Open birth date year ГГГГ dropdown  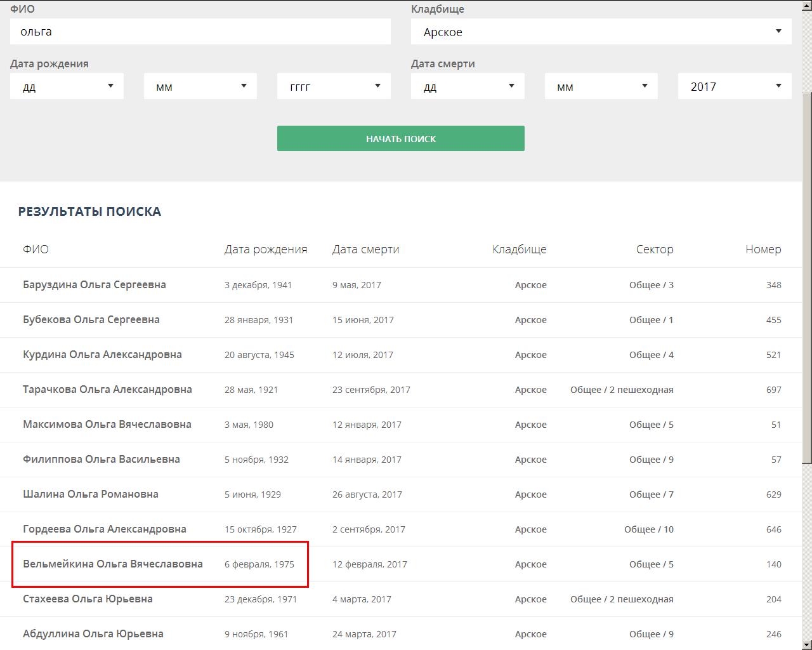pos(334,86)
